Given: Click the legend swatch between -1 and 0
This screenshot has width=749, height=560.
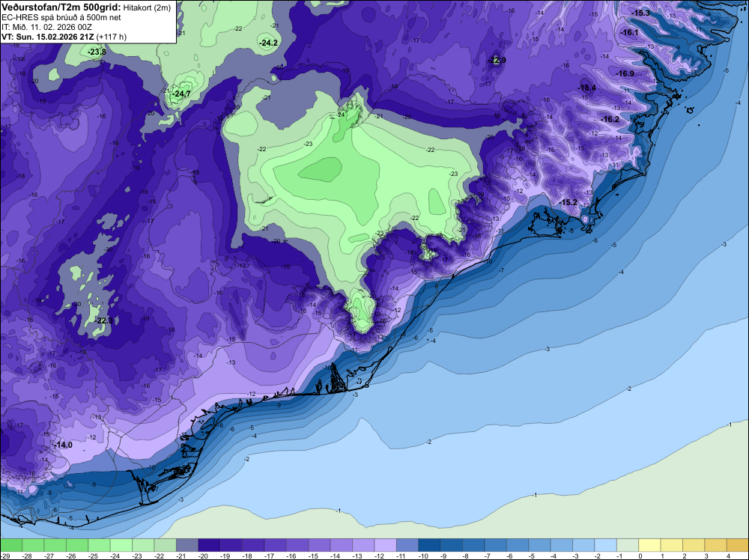Looking at the screenshot, I should click(x=627, y=545).
